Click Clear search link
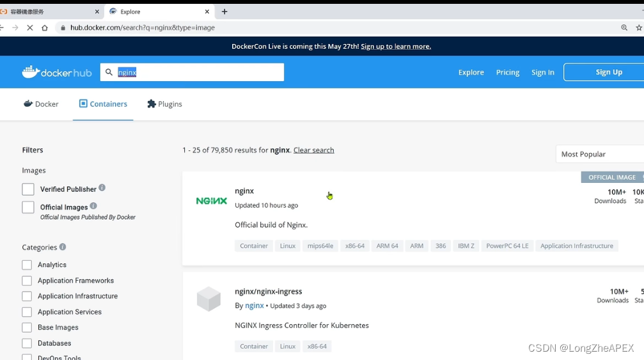Viewport: 644px width, 360px height. click(314, 150)
